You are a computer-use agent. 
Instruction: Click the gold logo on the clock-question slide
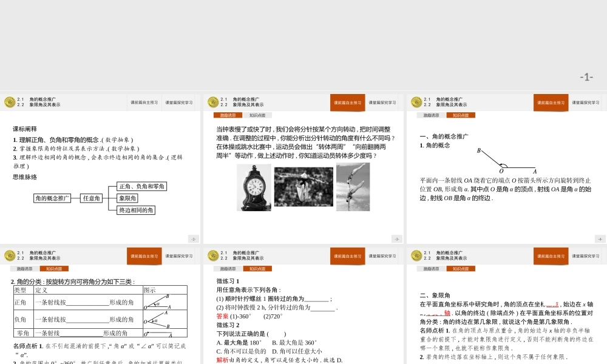tap(213, 102)
